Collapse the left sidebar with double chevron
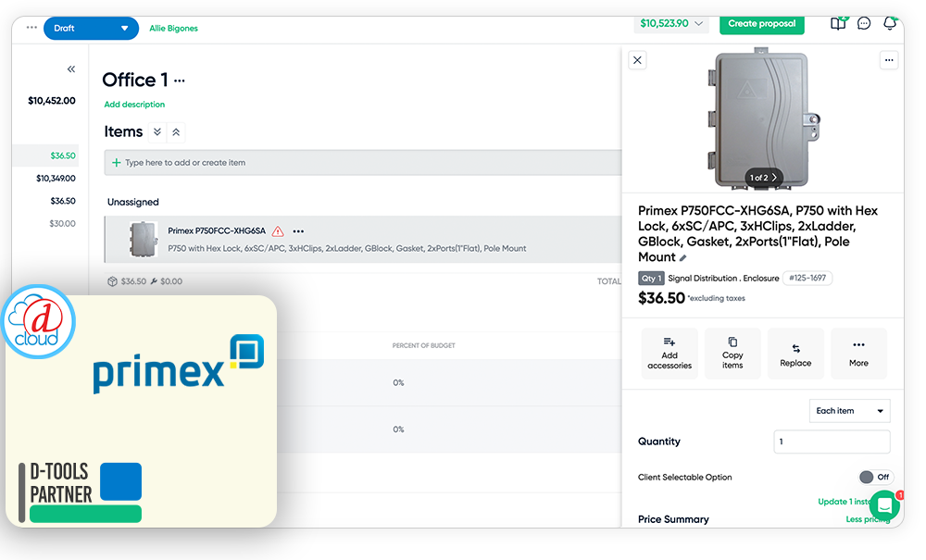The width and height of the screenshot is (926, 560). pyautogui.click(x=71, y=69)
